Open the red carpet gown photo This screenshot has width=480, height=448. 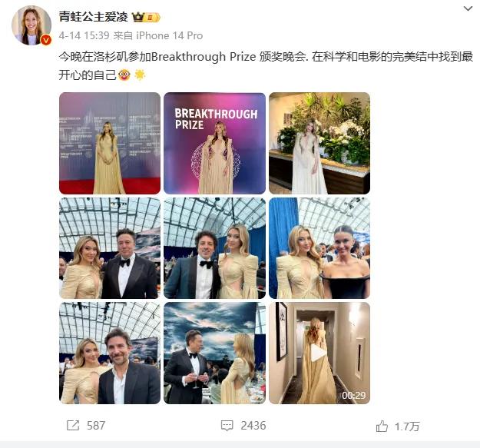click(x=110, y=143)
